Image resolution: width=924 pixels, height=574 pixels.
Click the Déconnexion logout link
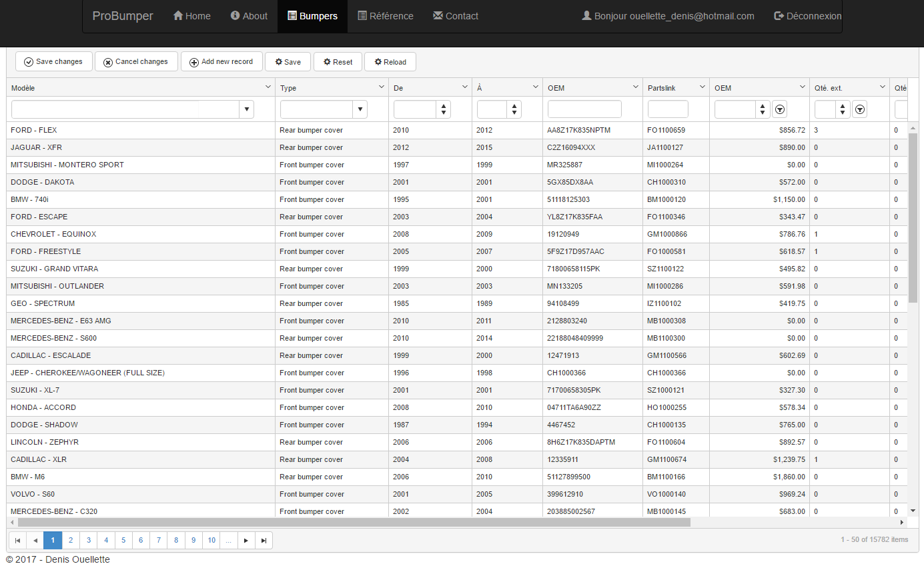[808, 16]
